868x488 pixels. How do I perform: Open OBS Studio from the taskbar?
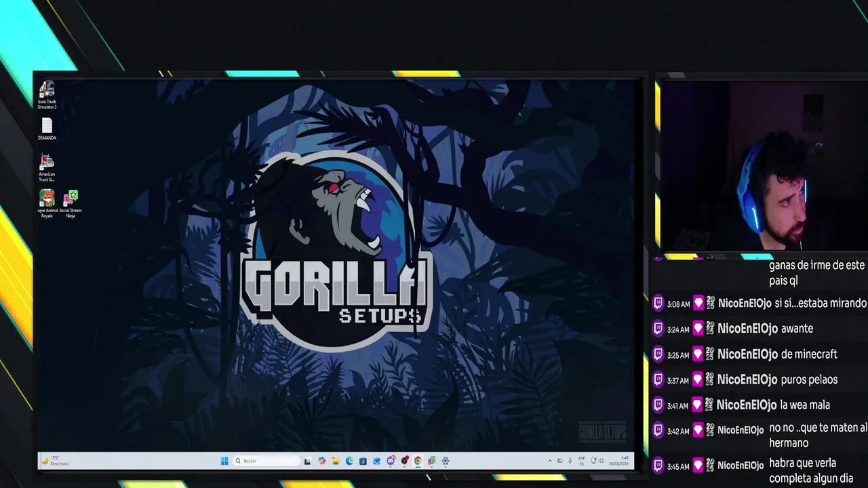click(404, 461)
